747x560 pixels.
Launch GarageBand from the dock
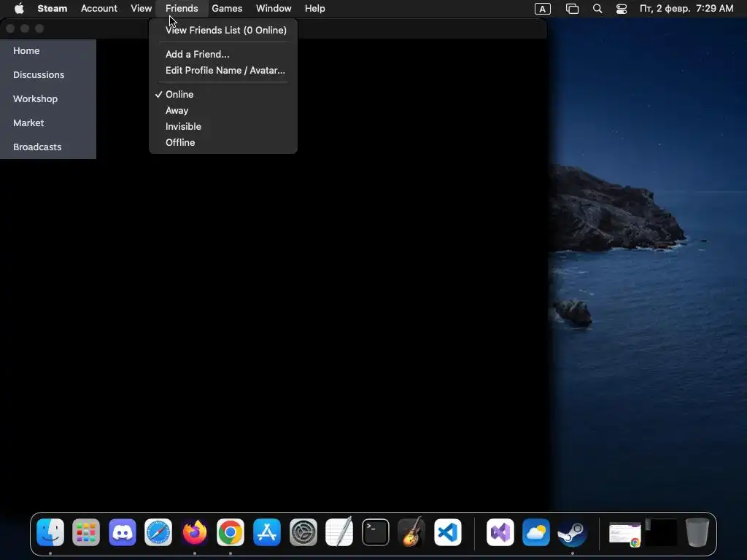tap(411, 532)
